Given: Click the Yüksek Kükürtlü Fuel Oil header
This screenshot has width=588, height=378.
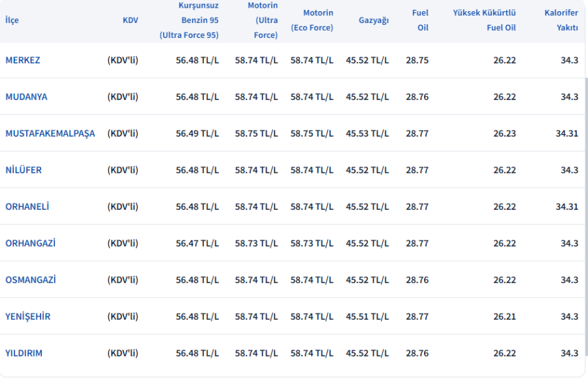Looking at the screenshot, I should point(484,20).
